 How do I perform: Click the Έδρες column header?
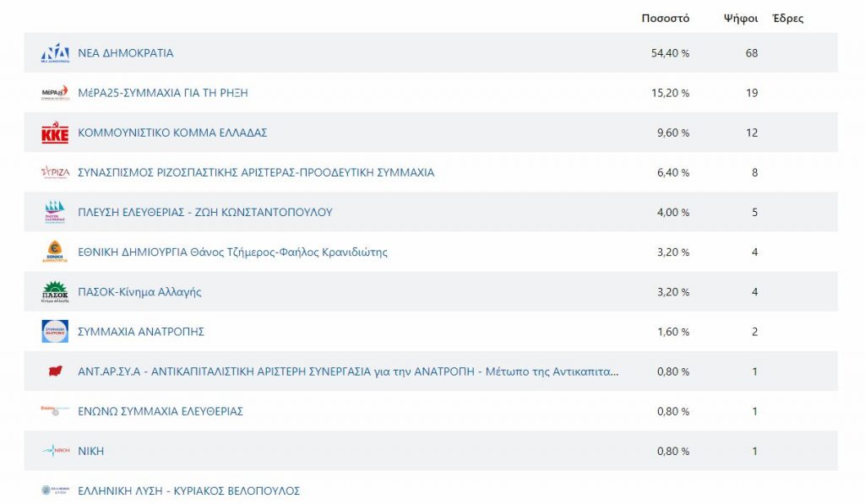pyautogui.click(x=788, y=19)
